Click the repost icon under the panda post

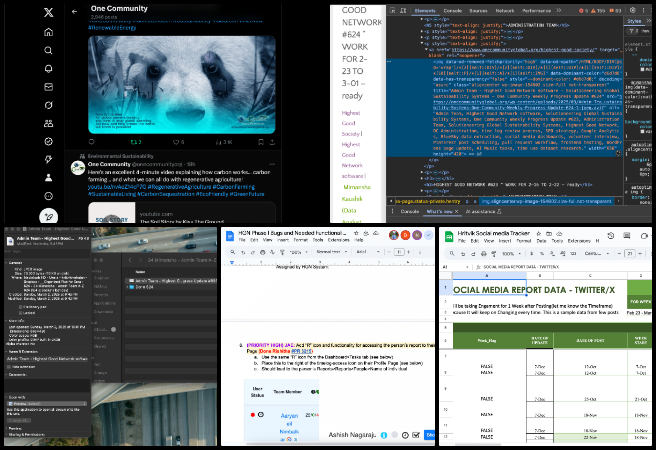point(136,142)
